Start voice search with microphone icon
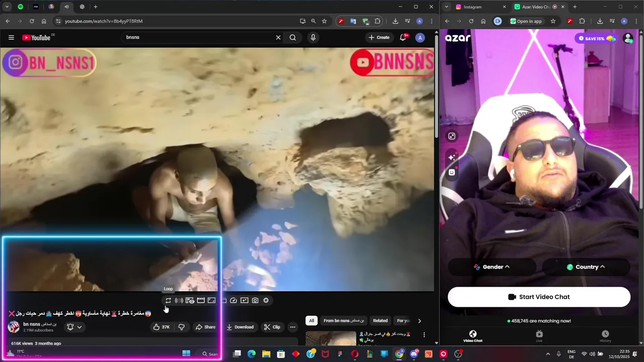Image resolution: width=644 pixels, height=362 pixels. (313, 37)
